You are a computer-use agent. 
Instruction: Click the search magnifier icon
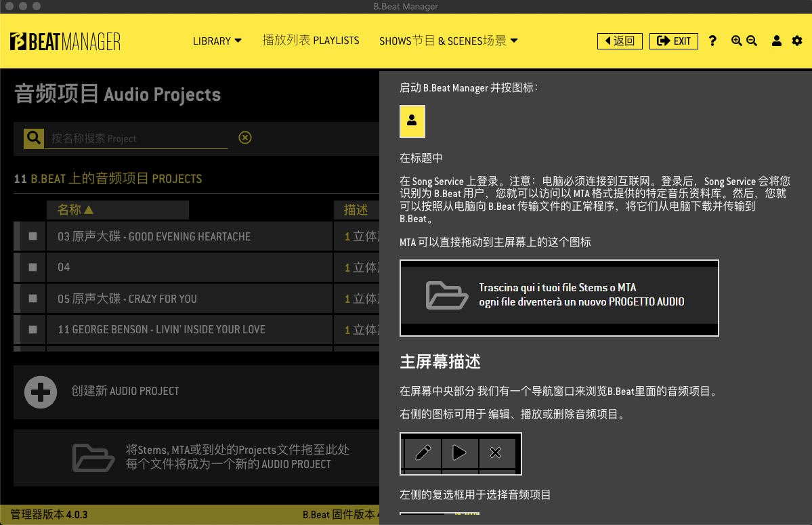pos(34,138)
